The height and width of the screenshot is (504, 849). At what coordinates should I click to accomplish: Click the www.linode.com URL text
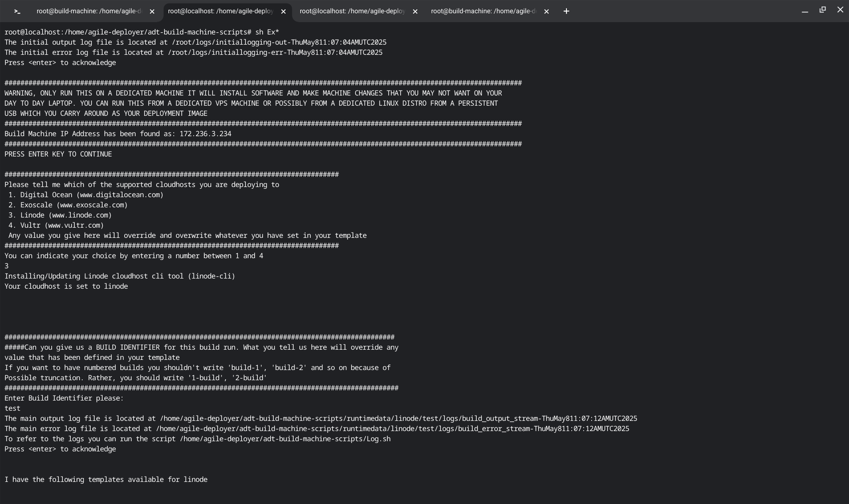[x=80, y=215]
